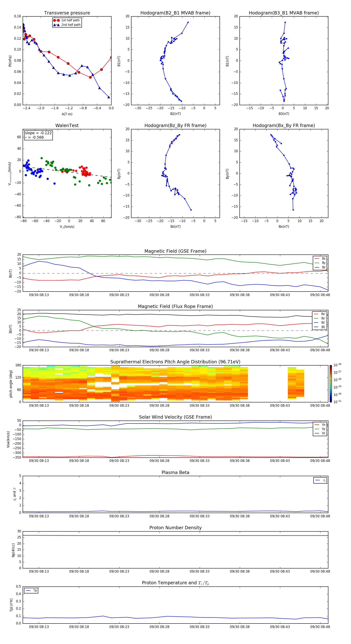Select the By' legend entry in Flux Rope panel
This screenshot has width=351, height=644.
click(320, 318)
